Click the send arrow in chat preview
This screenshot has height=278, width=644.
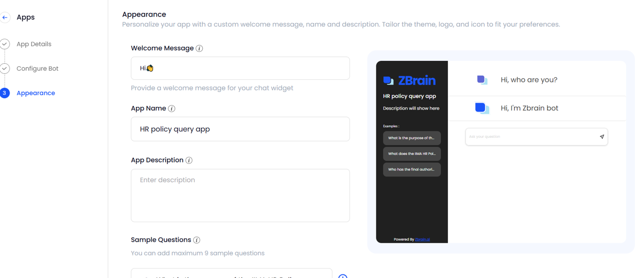pyautogui.click(x=602, y=137)
